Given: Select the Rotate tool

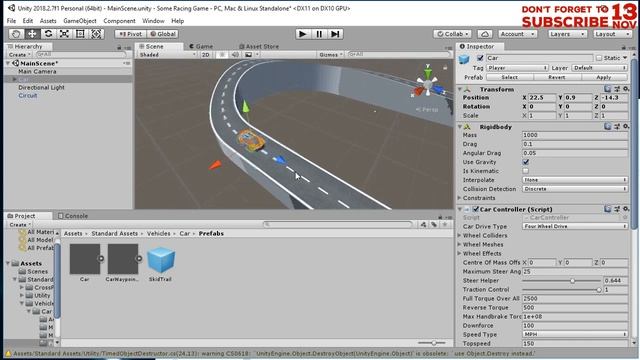Looking at the screenshot, I should 48,34.
